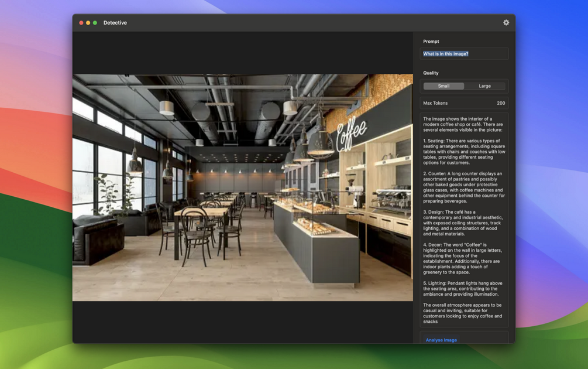Select the Small quality option
Image resolution: width=588 pixels, height=369 pixels.
pyautogui.click(x=443, y=86)
